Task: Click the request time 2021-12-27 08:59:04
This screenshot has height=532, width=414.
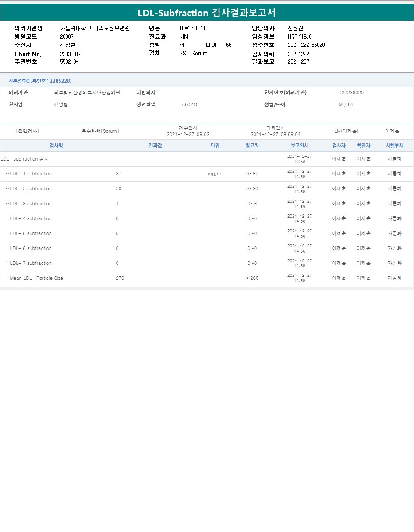Action: tap(276, 134)
